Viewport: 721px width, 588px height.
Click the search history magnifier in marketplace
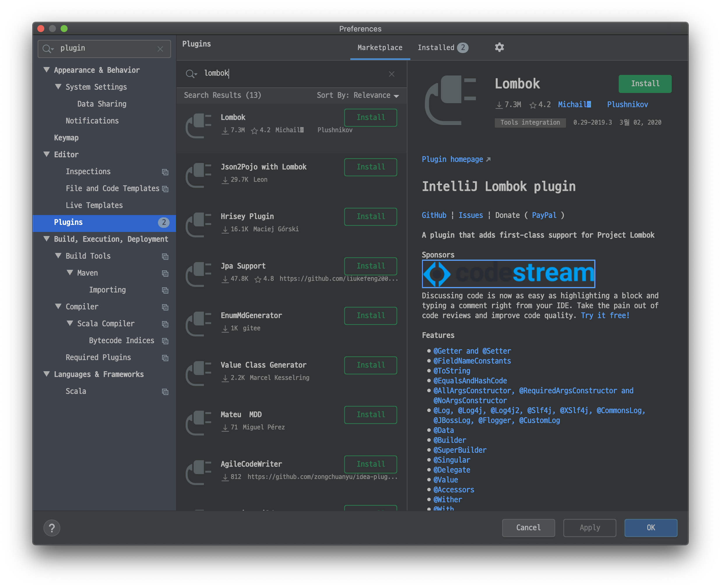[x=191, y=73]
